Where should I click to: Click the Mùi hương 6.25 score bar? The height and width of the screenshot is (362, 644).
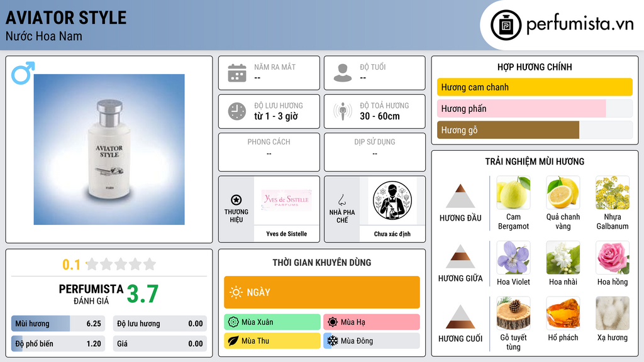pyautogui.click(x=58, y=324)
